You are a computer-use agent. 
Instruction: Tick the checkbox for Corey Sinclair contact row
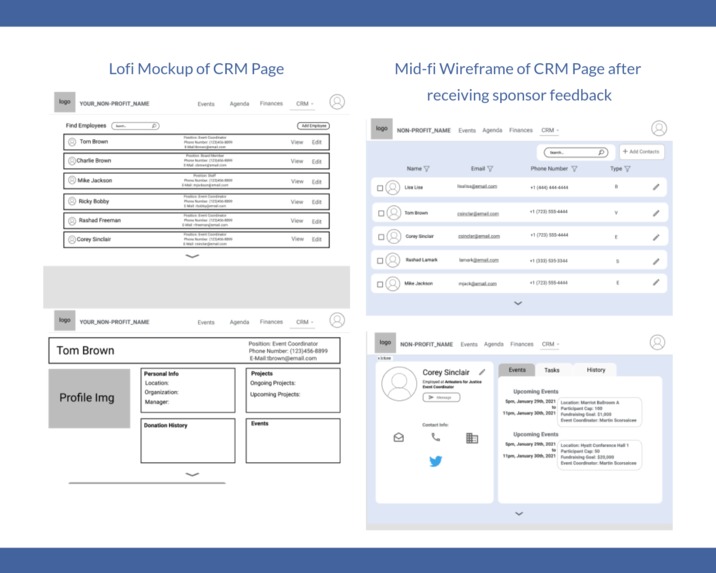coord(381,237)
